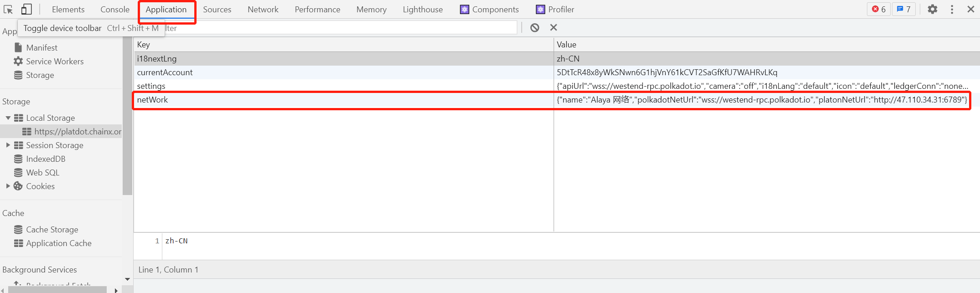The height and width of the screenshot is (293, 980).
Task: Select the currentAccount key row
Action: [x=557, y=72]
